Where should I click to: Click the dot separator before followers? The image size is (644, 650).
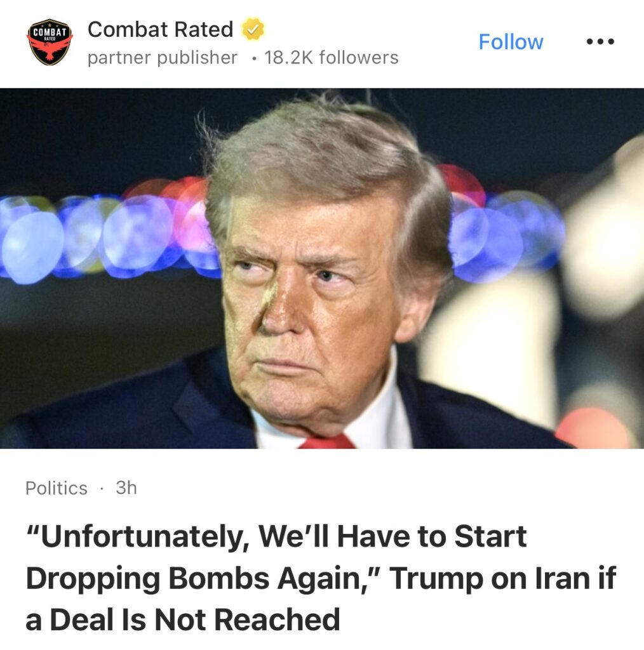(254, 58)
